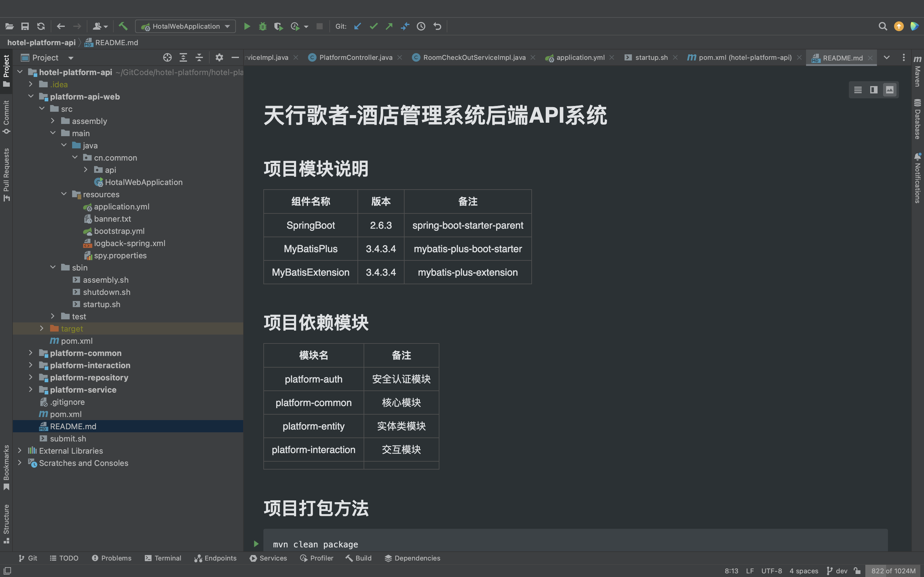Screen dimensions: 924x577
Task: Open the application.yml editor tab
Action: pos(580,58)
